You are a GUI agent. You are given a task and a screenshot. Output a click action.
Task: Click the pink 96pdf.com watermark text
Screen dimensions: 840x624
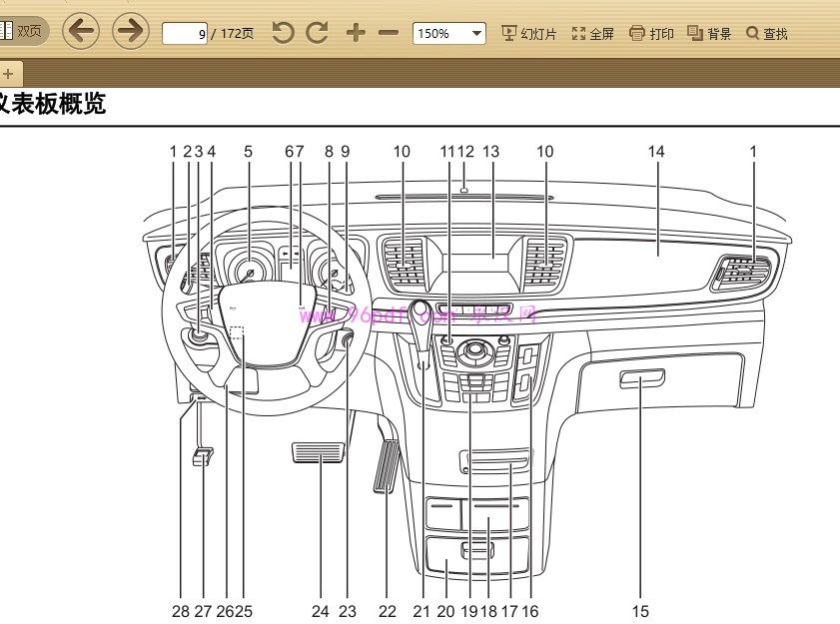418,315
